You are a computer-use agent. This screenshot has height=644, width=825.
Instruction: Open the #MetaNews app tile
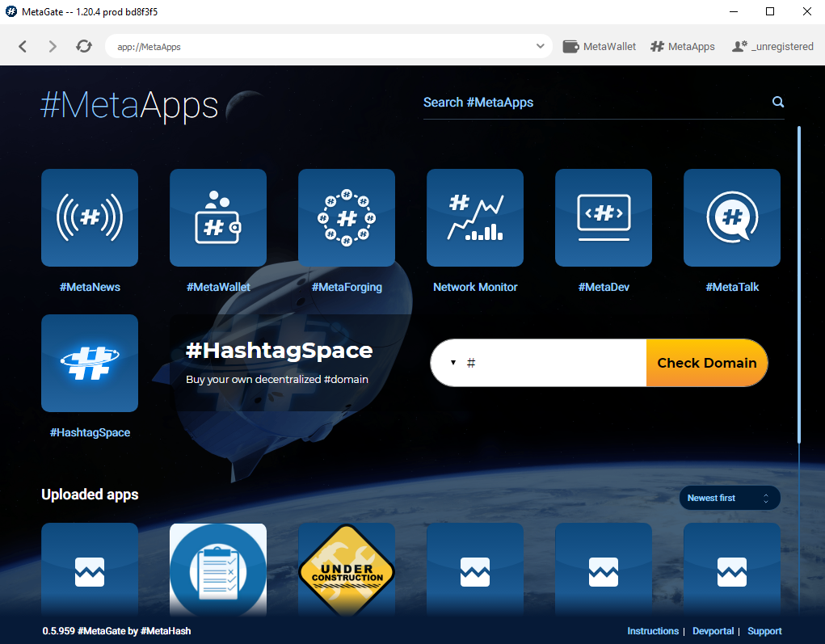point(90,217)
